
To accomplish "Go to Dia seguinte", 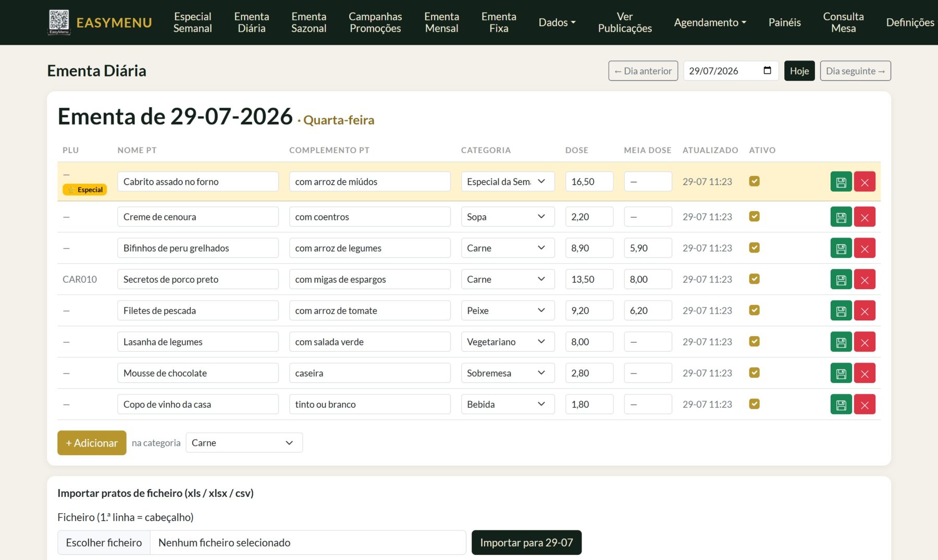I will (x=855, y=71).
